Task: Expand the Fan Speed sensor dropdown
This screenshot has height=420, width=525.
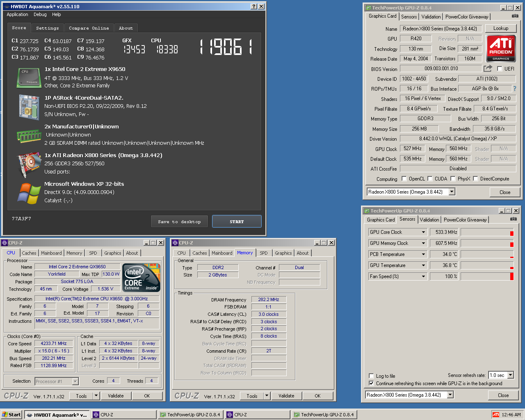Action: (423, 276)
